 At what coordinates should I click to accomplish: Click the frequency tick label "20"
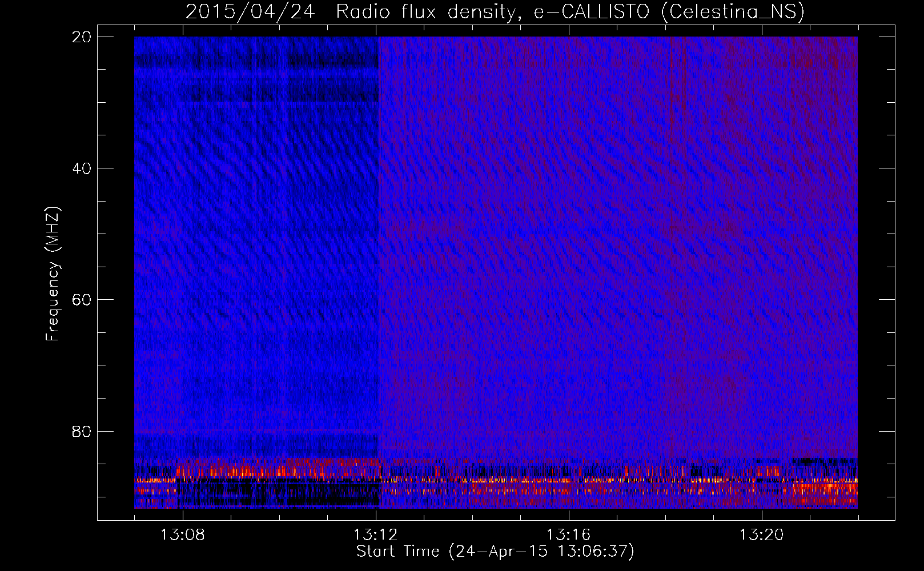82,37
